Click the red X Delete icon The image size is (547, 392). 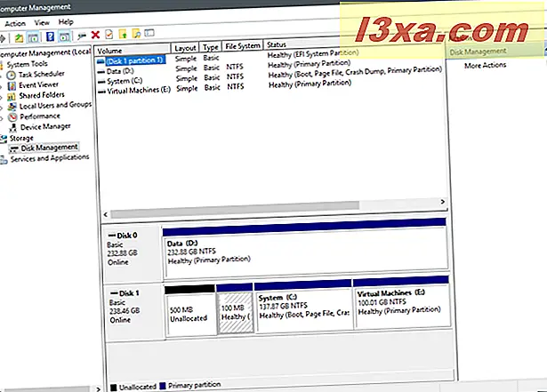coord(95,35)
